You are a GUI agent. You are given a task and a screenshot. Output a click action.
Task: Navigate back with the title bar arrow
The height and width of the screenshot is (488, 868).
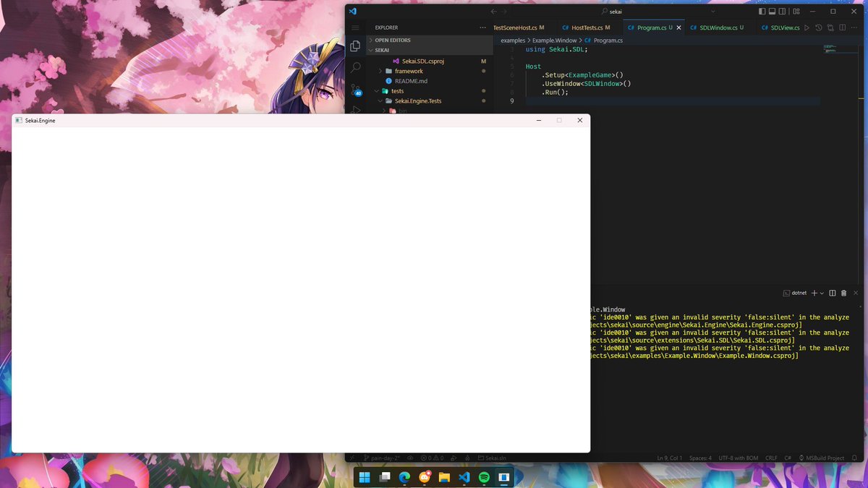[x=493, y=12]
